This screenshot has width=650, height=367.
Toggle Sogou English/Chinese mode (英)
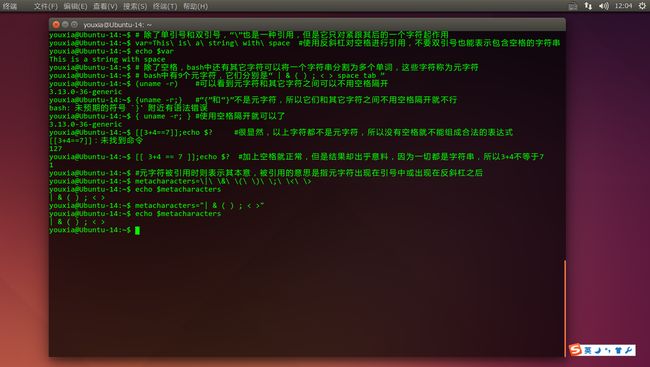click(588, 350)
